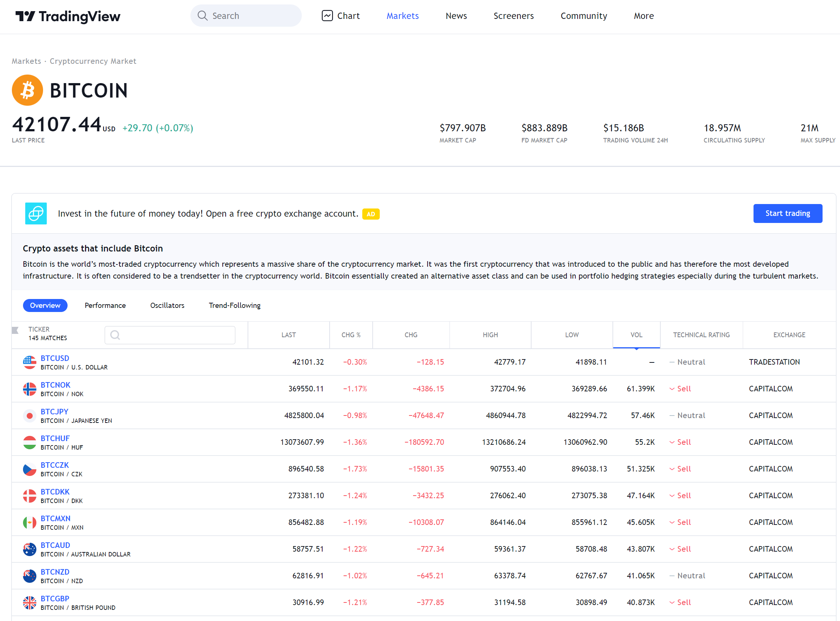
Task: Switch to the Oscillators tab
Action: (167, 306)
